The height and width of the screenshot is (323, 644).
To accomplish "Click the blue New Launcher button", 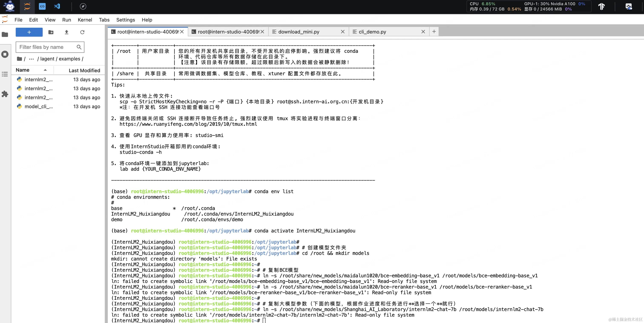I will click(x=29, y=32).
